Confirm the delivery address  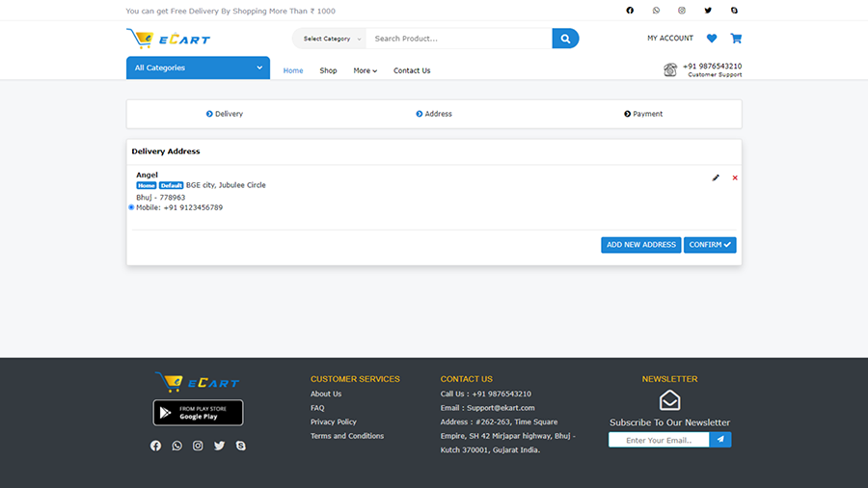click(x=710, y=245)
